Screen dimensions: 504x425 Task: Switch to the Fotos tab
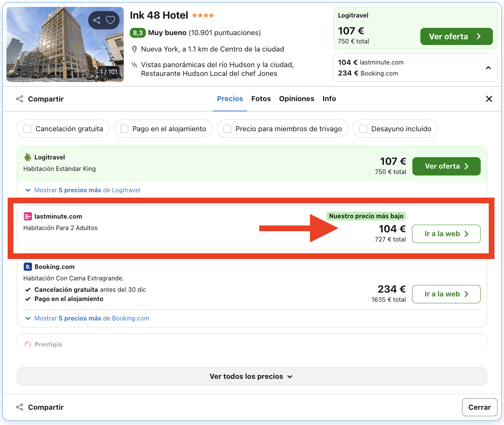point(261,99)
